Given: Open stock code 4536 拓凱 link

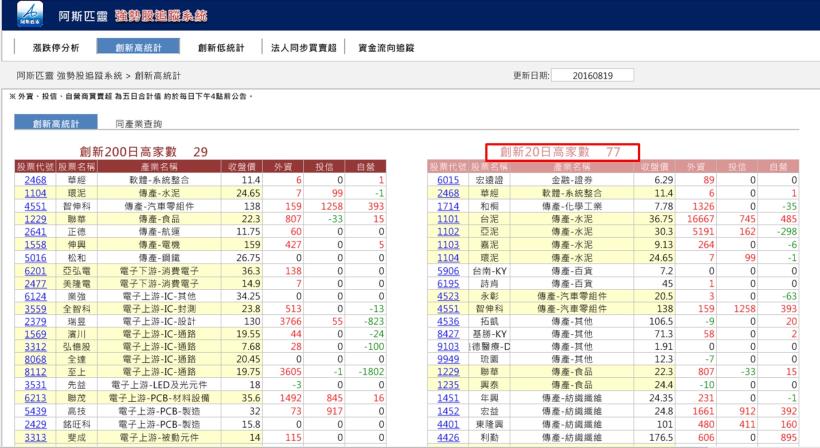Looking at the screenshot, I should 448,321.
